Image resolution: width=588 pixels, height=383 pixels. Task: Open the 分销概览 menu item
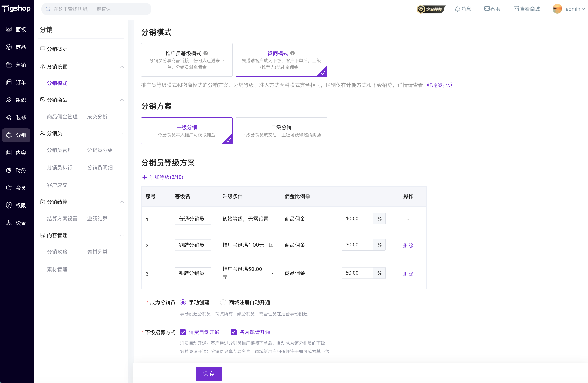(x=57, y=49)
